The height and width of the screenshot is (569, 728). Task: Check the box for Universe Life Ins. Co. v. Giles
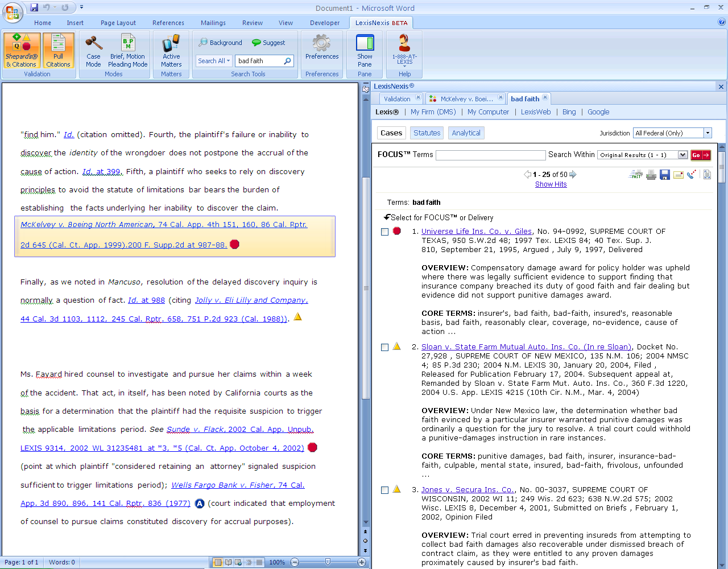384,232
